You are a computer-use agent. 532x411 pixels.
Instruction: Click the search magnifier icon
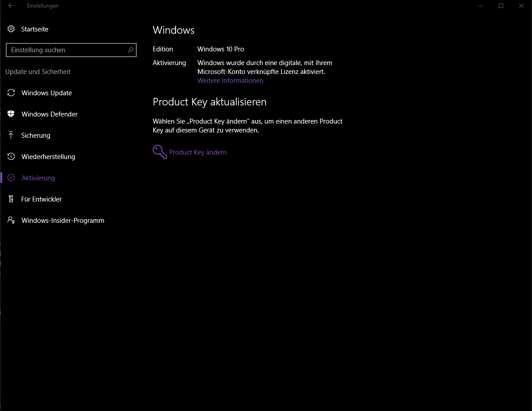(x=130, y=50)
